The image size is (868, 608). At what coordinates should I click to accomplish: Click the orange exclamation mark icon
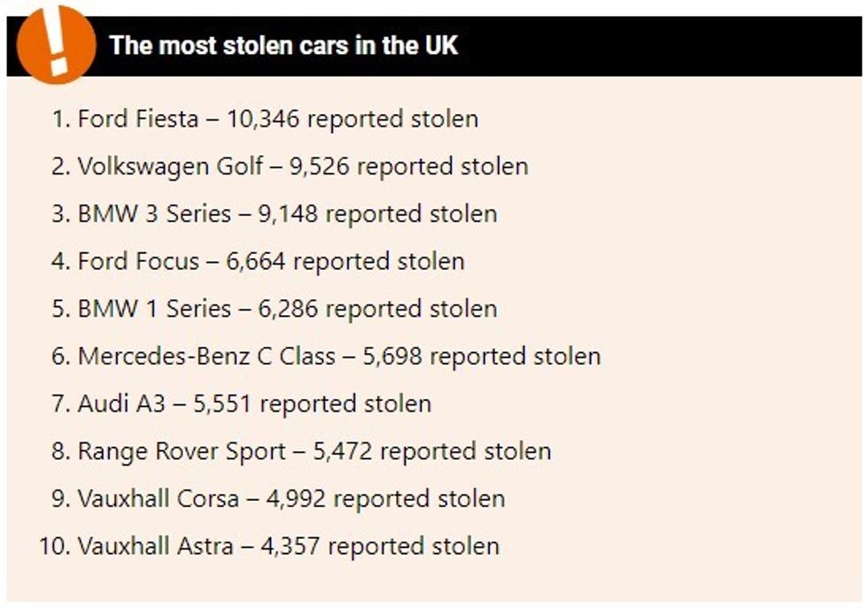56,43
